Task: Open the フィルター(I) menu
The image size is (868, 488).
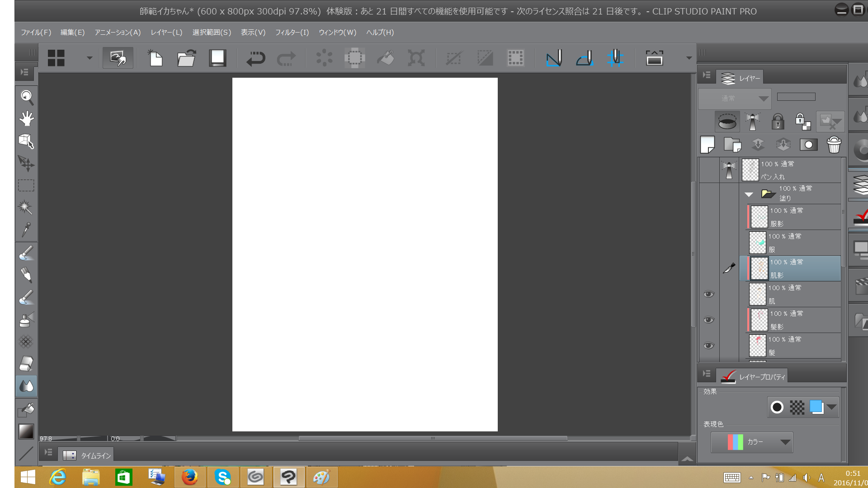Action: coord(292,33)
